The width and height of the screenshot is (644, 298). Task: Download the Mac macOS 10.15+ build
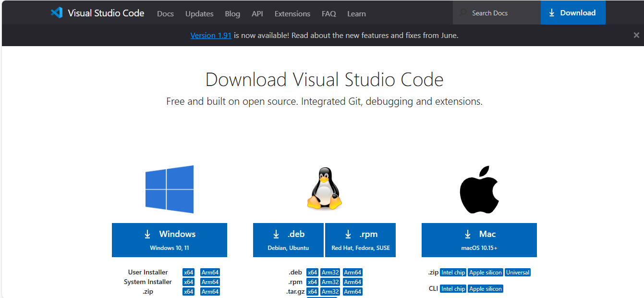tap(479, 240)
